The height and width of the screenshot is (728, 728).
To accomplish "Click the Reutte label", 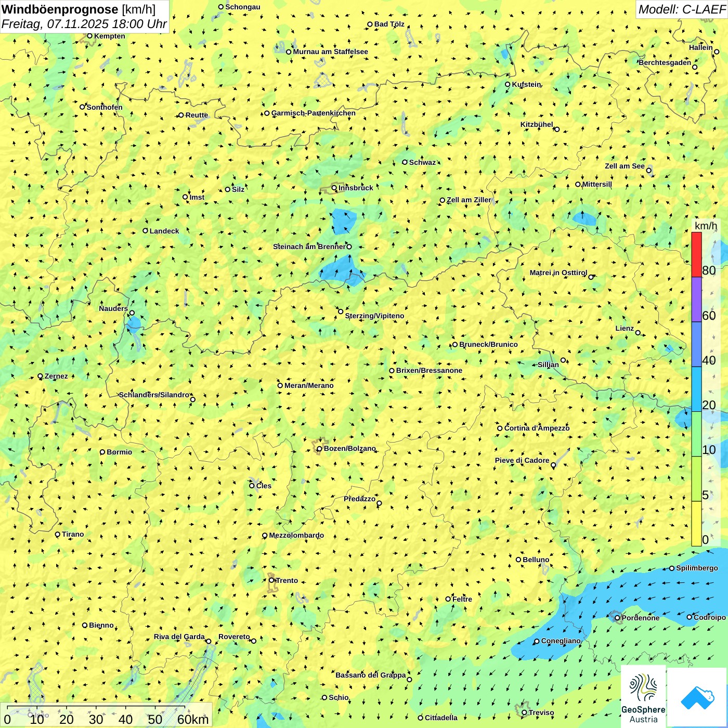I will 197,115.
